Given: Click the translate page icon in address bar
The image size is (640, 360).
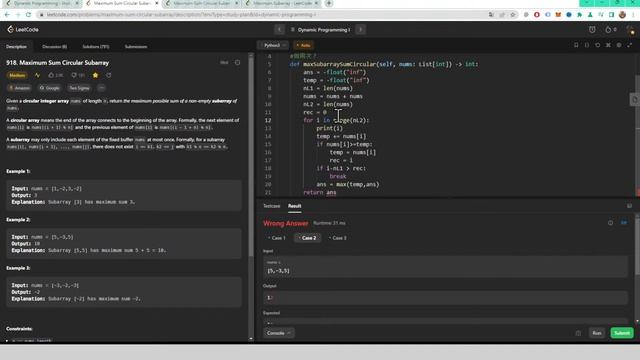Looking at the screenshot, I should coord(491,15).
